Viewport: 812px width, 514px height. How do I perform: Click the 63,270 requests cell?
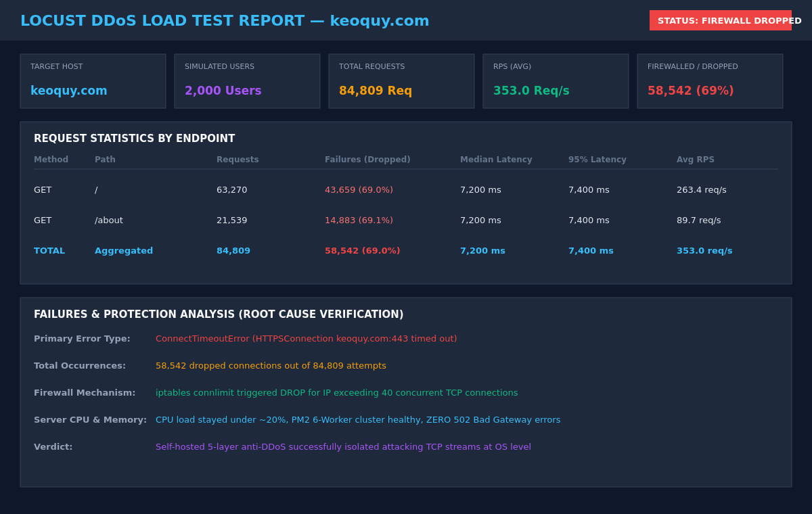coord(232,190)
